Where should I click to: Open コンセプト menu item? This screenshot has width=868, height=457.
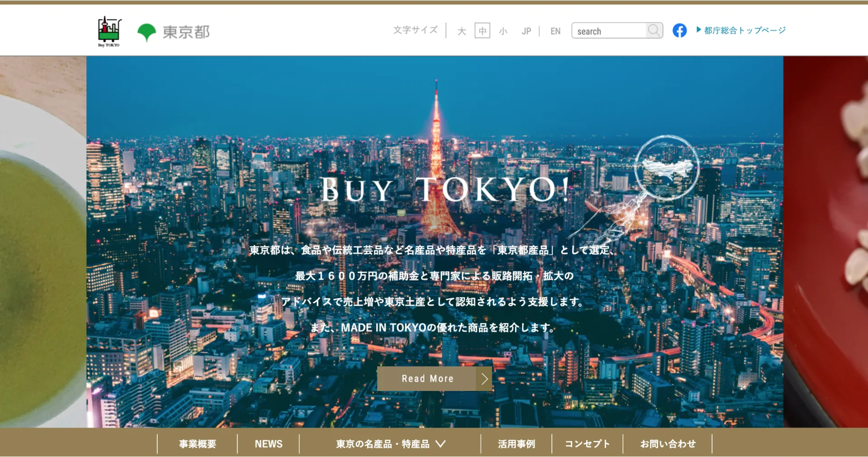click(587, 444)
